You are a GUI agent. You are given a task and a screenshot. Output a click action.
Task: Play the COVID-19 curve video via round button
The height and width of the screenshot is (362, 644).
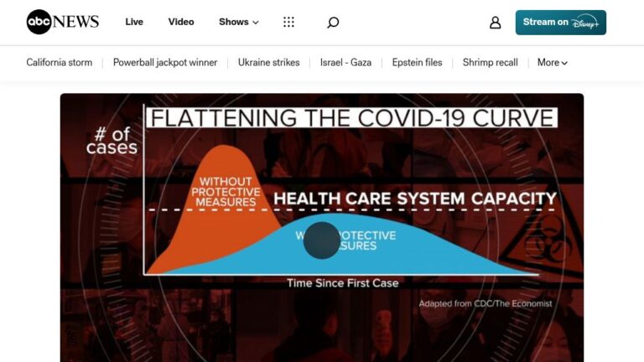pos(322,240)
